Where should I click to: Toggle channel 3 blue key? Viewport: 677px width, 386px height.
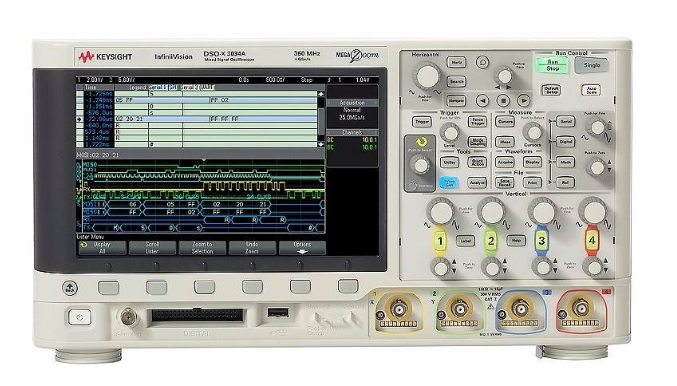tap(541, 241)
